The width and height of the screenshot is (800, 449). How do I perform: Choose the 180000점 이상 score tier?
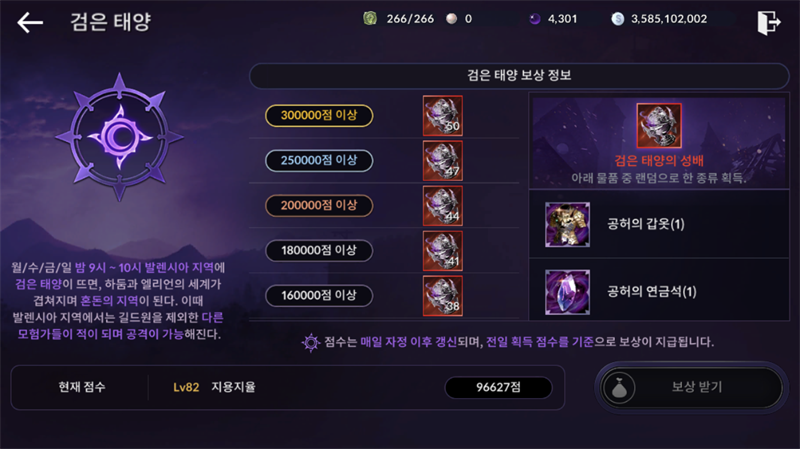click(x=319, y=251)
